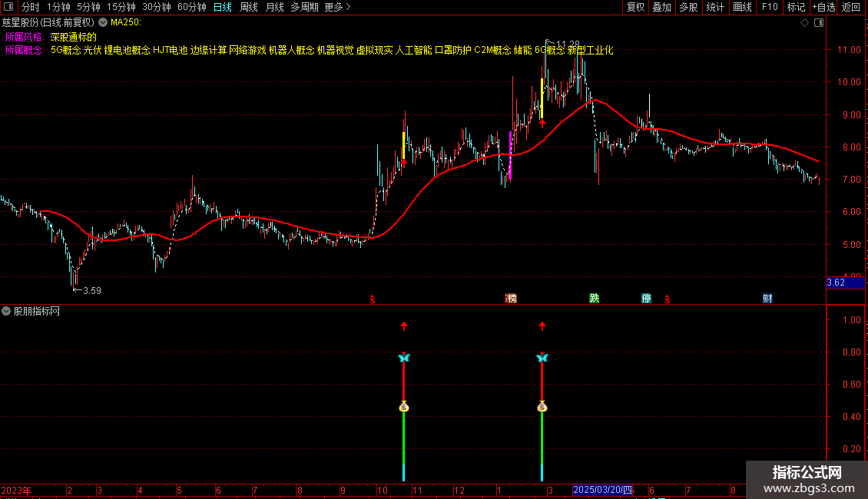Switch to 分时 intraday view
Image resolution: width=868 pixels, height=499 pixels.
(x=31, y=7)
